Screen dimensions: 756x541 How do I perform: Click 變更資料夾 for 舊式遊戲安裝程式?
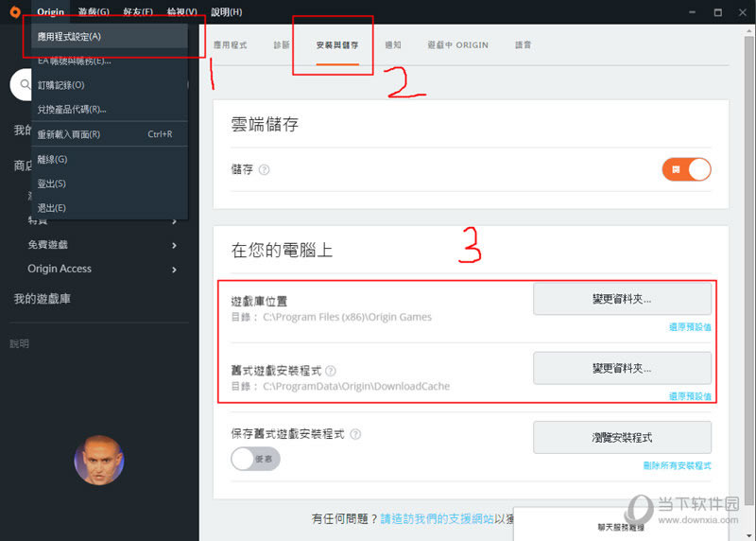pyautogui.click(x=622, y=368)
